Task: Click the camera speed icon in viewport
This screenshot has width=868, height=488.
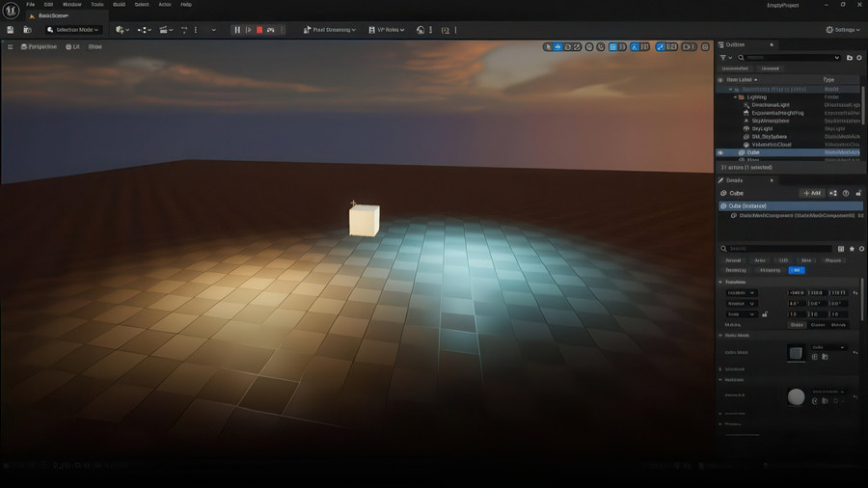Action: pos(689,47)
